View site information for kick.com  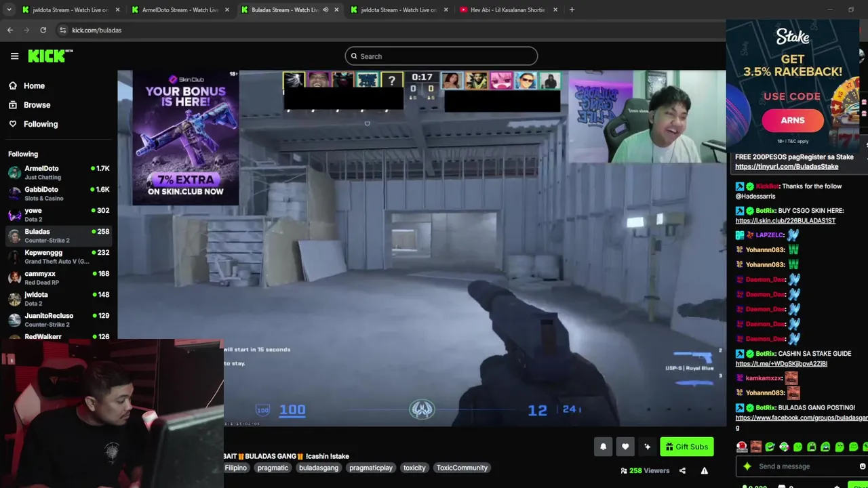[62, 30]
